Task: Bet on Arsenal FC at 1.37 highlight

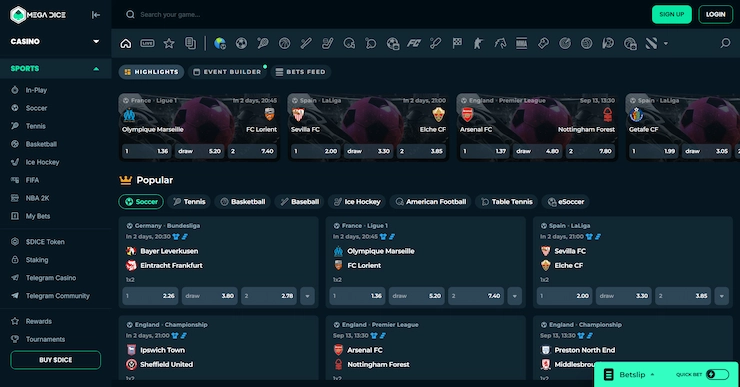Action: point(484,151)
